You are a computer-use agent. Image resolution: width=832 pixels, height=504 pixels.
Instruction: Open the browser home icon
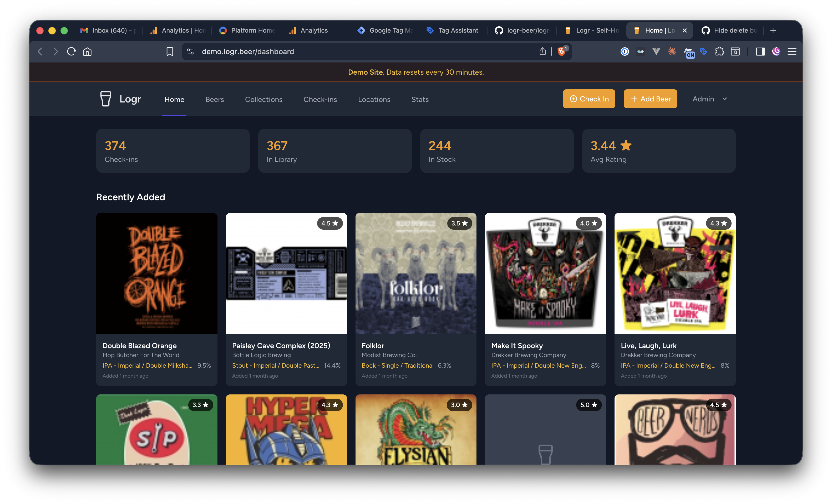[x=88, y=51]
